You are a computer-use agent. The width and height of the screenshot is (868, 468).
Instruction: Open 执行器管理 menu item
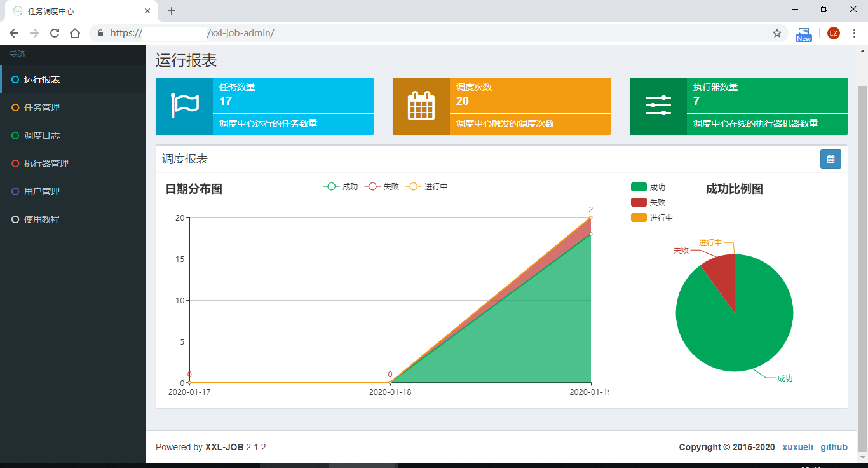click(73, 163)
